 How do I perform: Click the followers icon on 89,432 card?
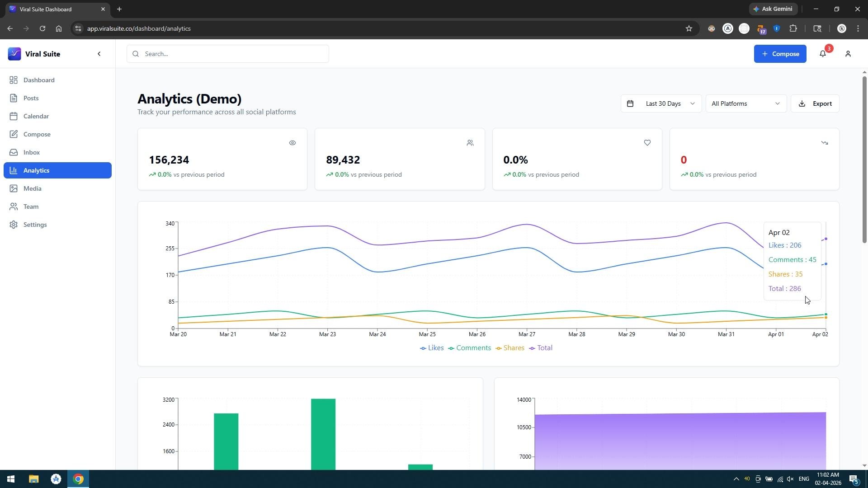[470, 143]
